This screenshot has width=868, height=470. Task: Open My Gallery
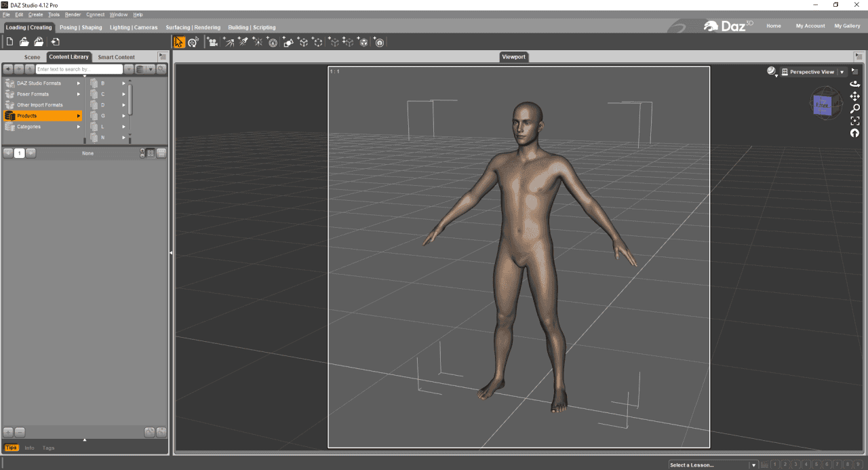[x=847, y=26]
